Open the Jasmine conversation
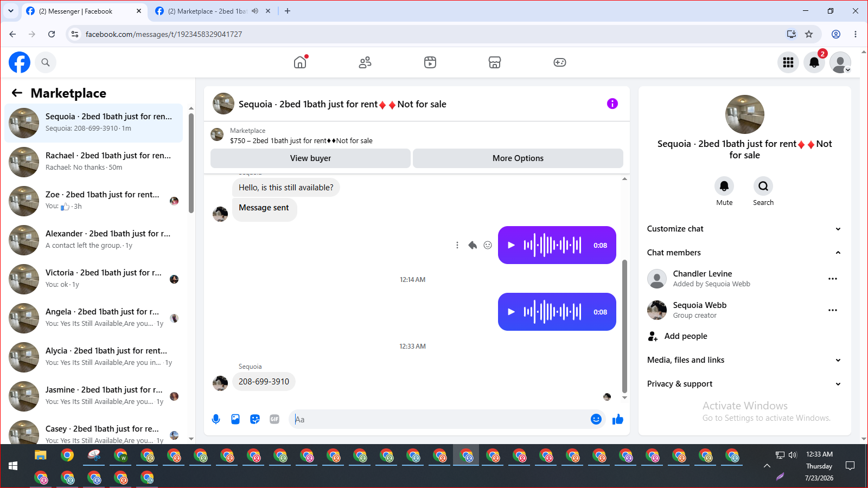Viewport: 868px width, 488px height. coord(94,396)
